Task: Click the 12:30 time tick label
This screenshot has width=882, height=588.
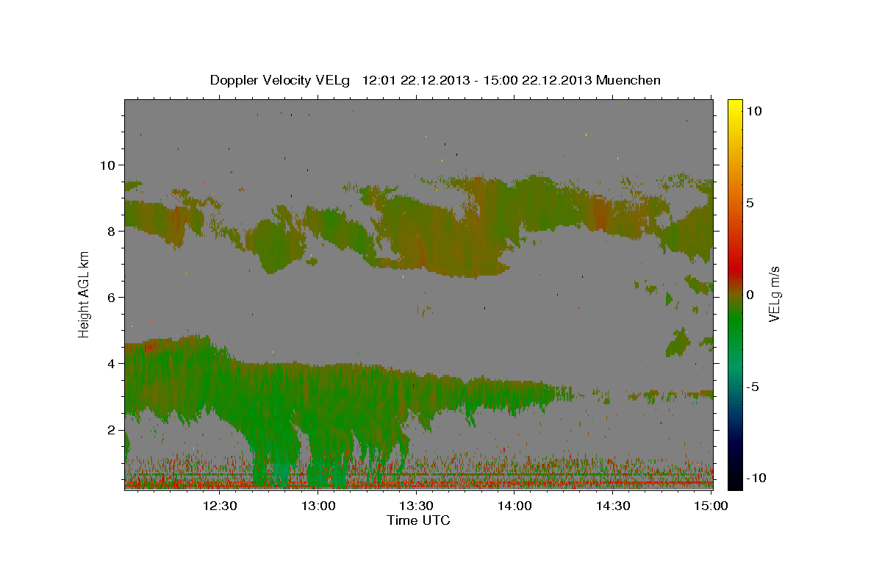Action: 220,506
